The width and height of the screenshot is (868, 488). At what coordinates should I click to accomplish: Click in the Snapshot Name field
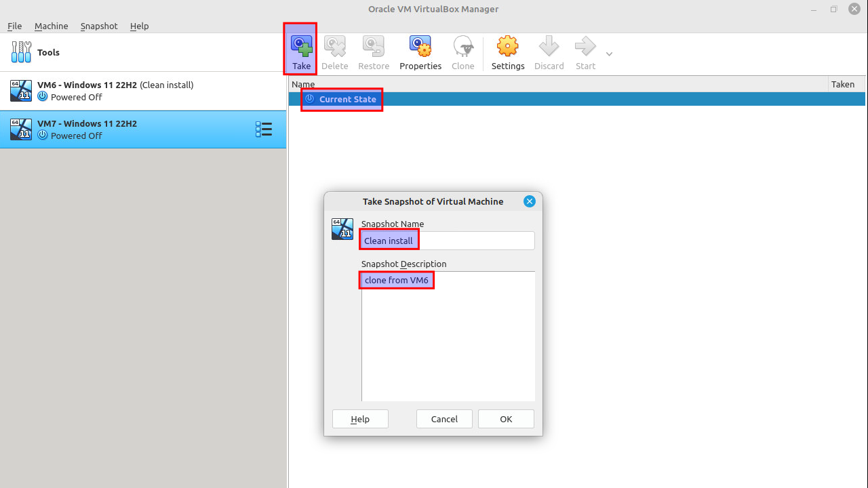(448, 241)
